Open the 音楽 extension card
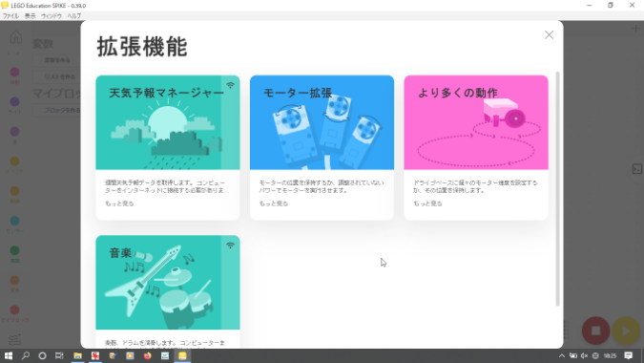The width and height of the screenshot is (644, 363). point(168,291)
